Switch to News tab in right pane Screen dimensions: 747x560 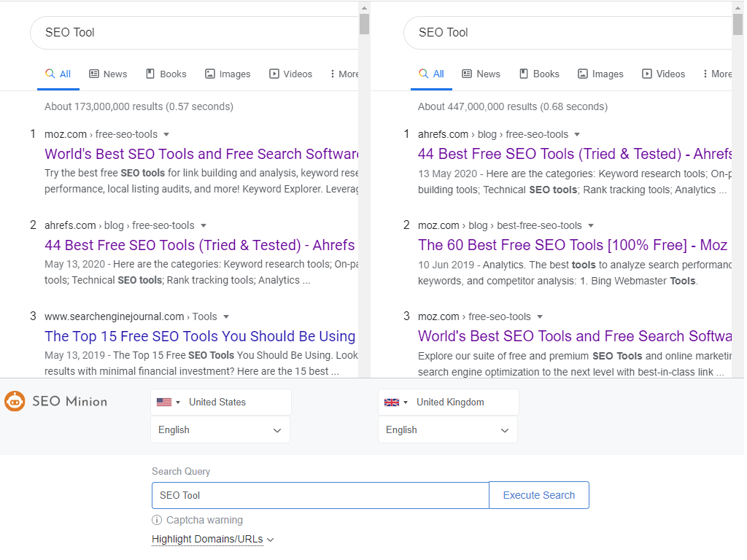[481, 74]
